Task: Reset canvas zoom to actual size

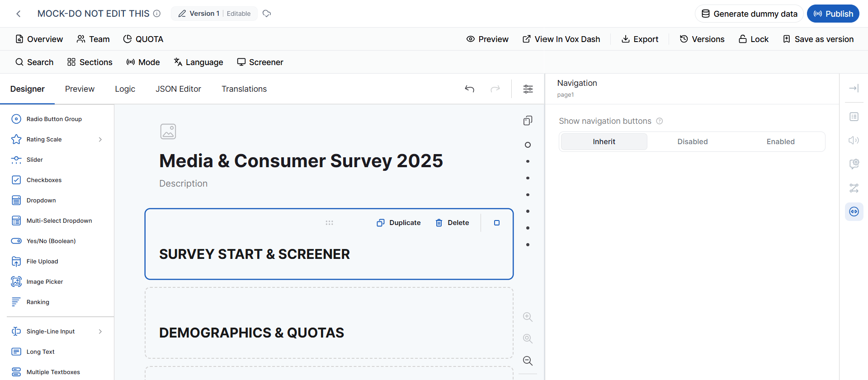Action: click(528, 338)
